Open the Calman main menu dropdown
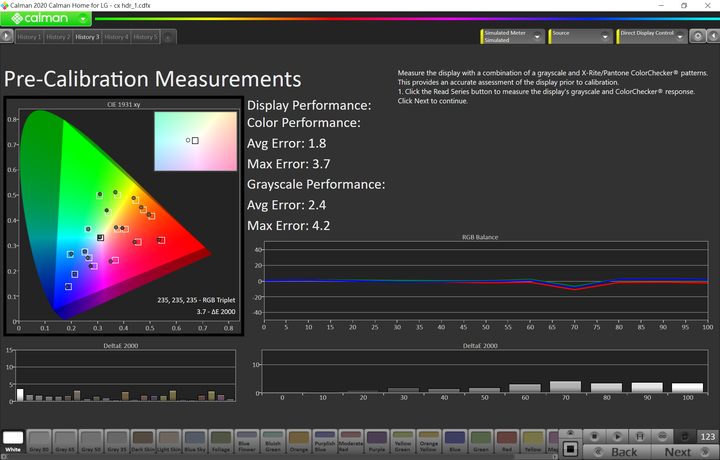 click(83, 18)
